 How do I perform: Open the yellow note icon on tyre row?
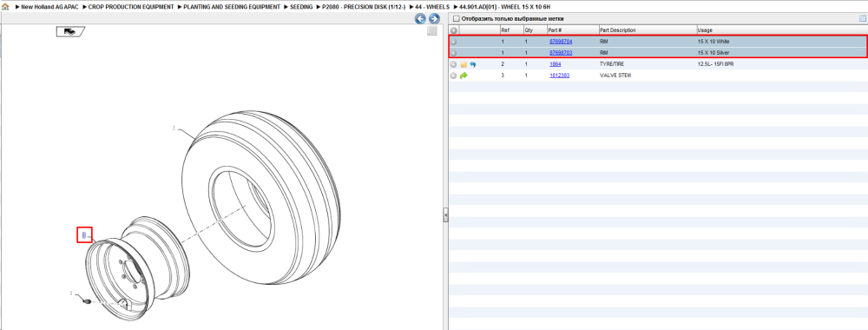coord(464,64)
